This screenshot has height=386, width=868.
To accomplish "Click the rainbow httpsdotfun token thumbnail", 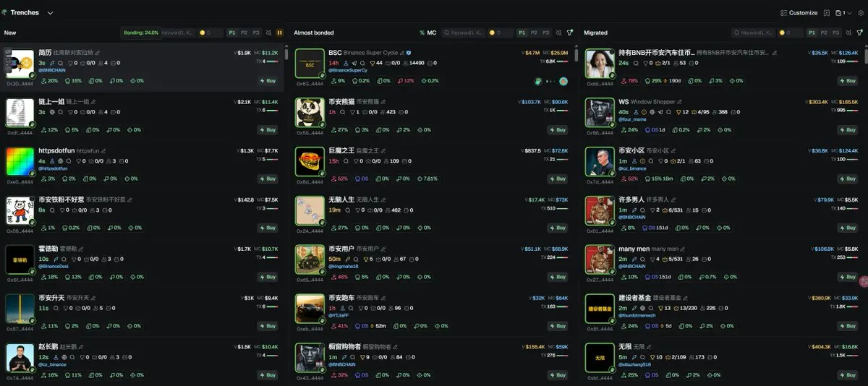I will coord(20,161).
